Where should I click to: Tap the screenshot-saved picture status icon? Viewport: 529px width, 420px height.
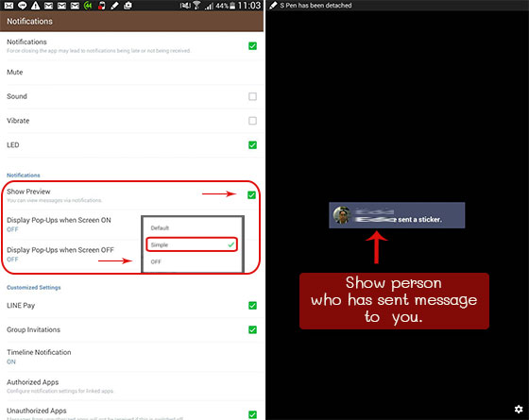tap(128, 6)
